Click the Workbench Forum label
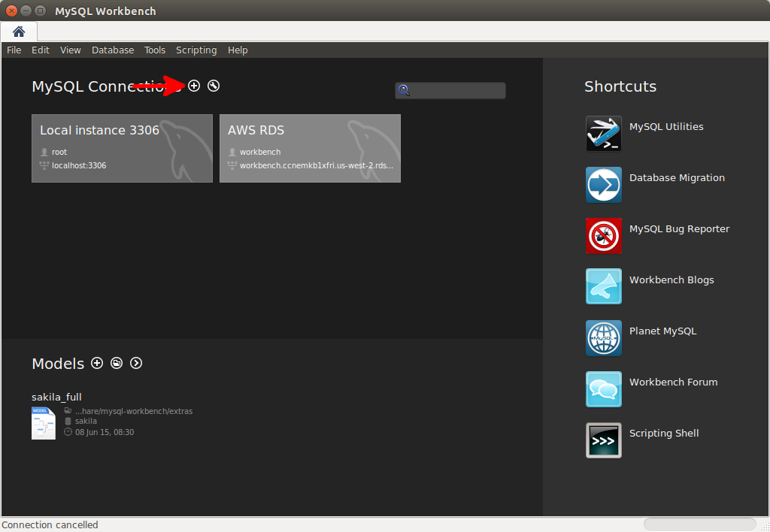This screenshot has height=532, width=770. click(x=674, y=382)
